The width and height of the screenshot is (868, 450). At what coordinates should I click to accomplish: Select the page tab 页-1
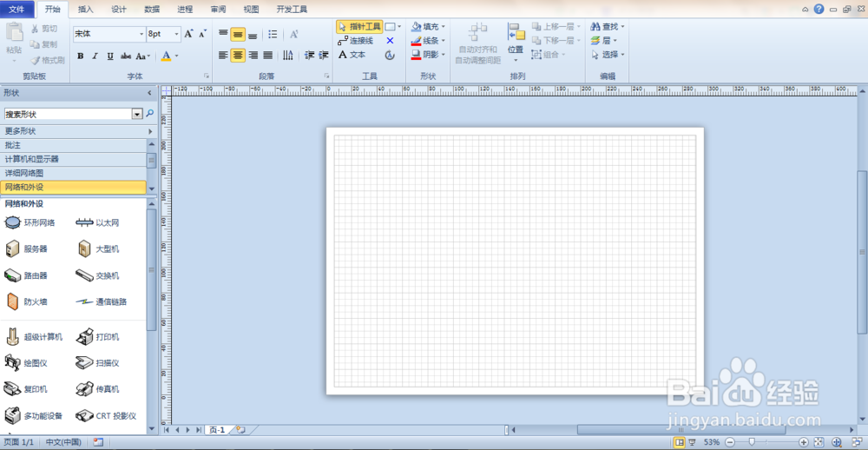tap(216, 430)
